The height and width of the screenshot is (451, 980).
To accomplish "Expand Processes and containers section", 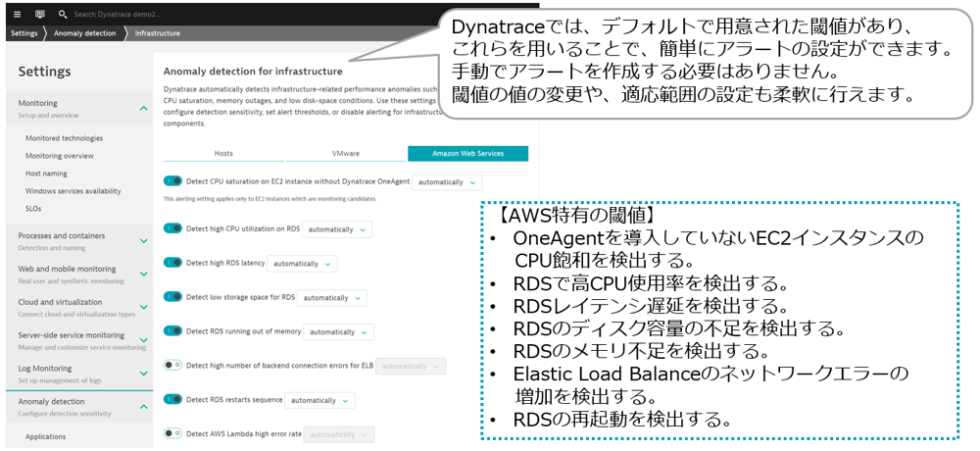I will pyautogui.click(x=144, y=241).
